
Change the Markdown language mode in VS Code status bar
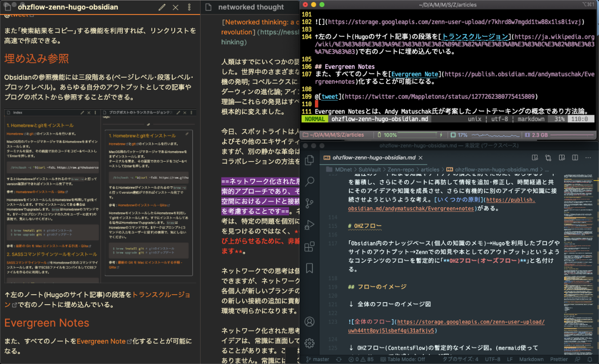(x=532, y=359)
